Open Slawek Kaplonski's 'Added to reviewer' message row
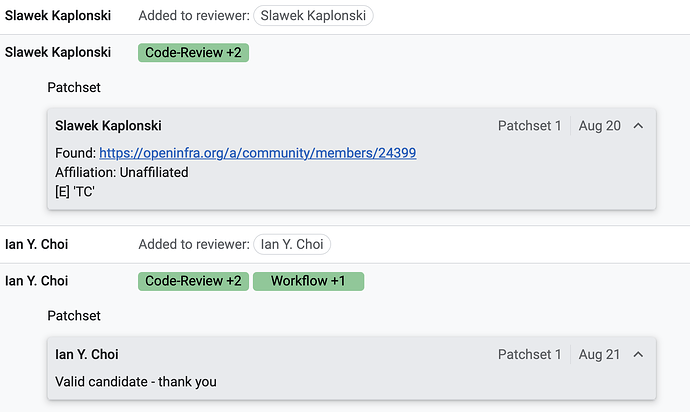Viewport: 690px width, 412px height. click(x=196, y=16)
